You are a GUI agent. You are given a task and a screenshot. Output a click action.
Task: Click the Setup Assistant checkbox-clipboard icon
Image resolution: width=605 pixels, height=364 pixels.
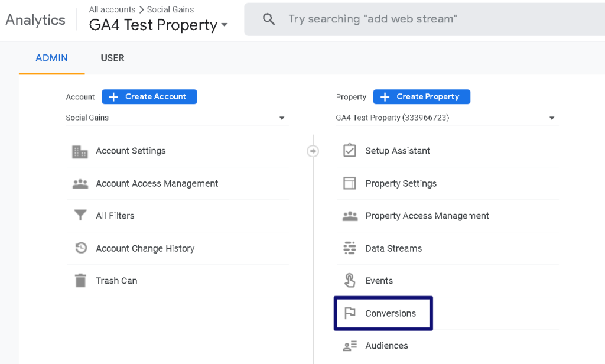pyautogui.click(x=350, y=150)
